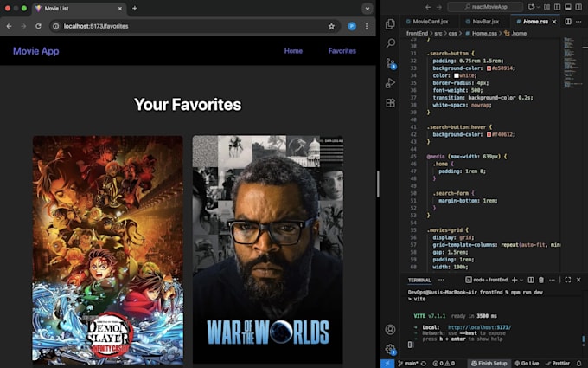
Task: Toggle the bottom panel visibility
Action: click(x=568, y=7)
